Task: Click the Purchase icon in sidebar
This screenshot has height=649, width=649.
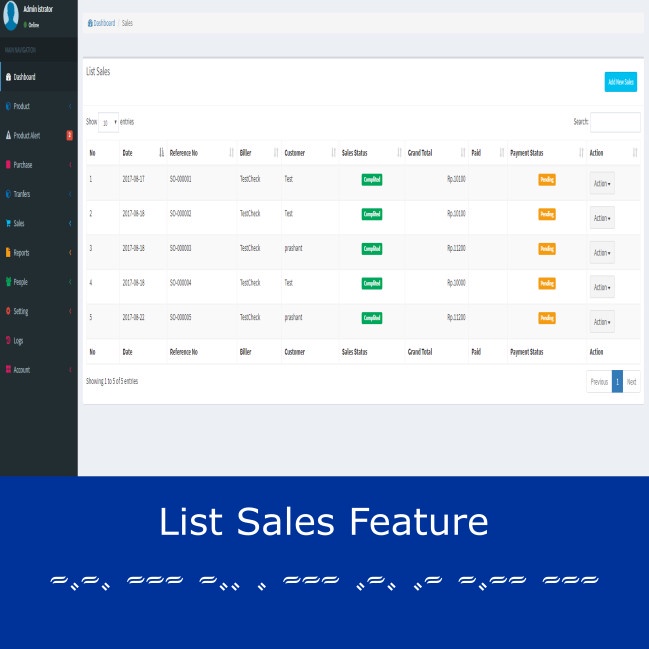Action: tap(8, 164)
